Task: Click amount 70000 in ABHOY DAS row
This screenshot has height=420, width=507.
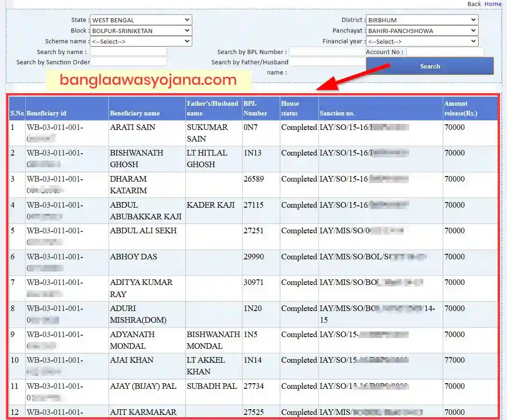Action: [x=454, y=257]
